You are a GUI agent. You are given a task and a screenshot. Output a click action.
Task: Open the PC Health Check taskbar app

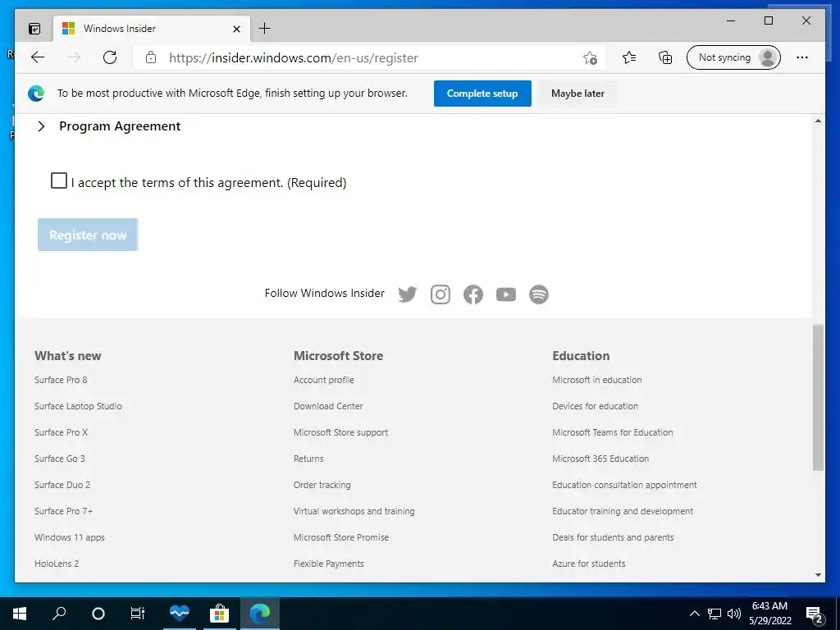(180, 614)
